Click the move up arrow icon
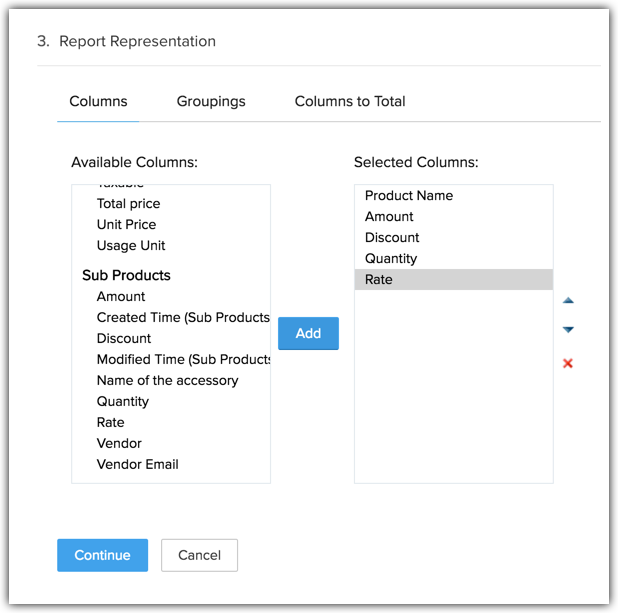This screenshot has height=613, width=618. 568,300
